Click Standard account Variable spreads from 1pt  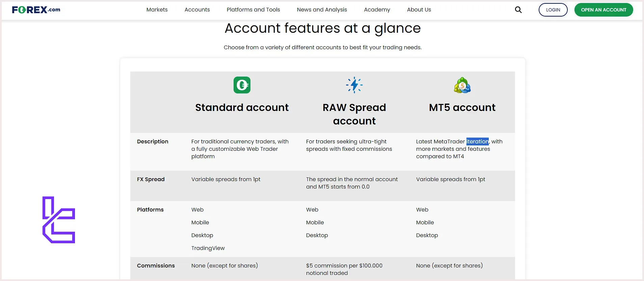226,179
